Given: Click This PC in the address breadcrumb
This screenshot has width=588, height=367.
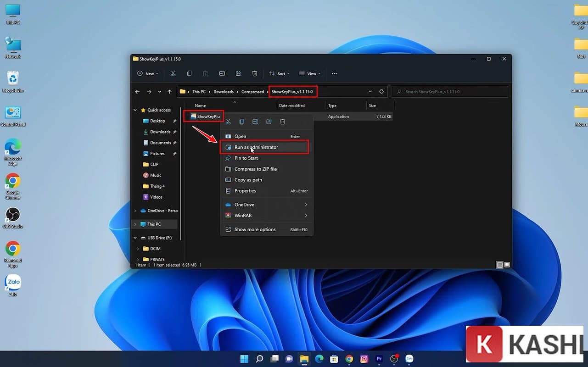Looking at the screenshot, I should click(x=199, y=92).
